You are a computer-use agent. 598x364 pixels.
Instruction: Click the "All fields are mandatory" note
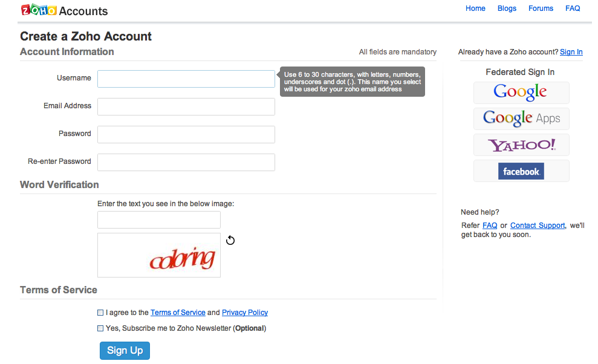click(397, 52)
